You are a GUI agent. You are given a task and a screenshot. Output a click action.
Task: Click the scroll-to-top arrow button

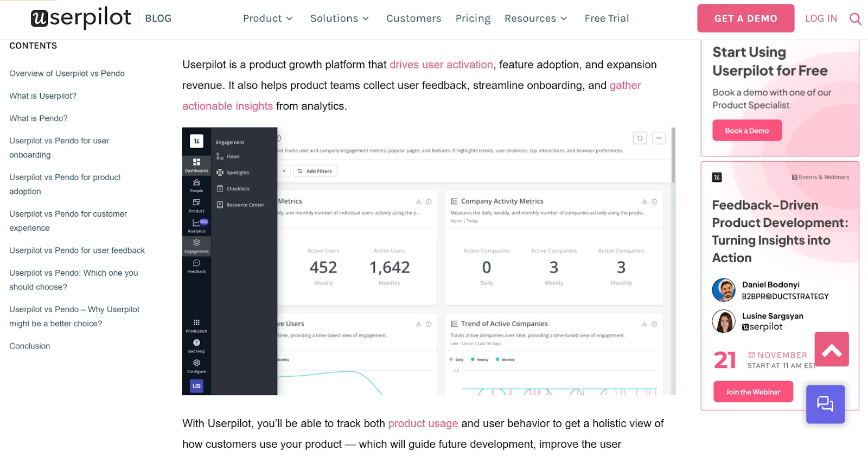tap(831, 350)
